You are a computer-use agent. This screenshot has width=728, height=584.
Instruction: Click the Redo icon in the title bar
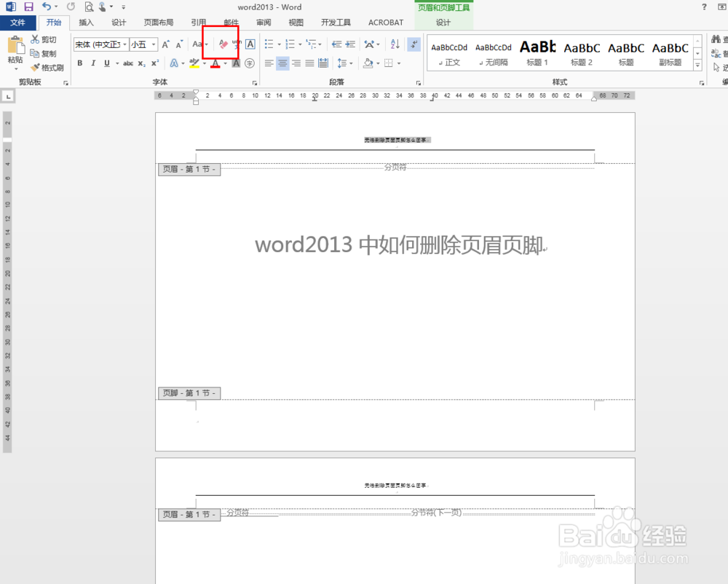[x=71, y=7]
